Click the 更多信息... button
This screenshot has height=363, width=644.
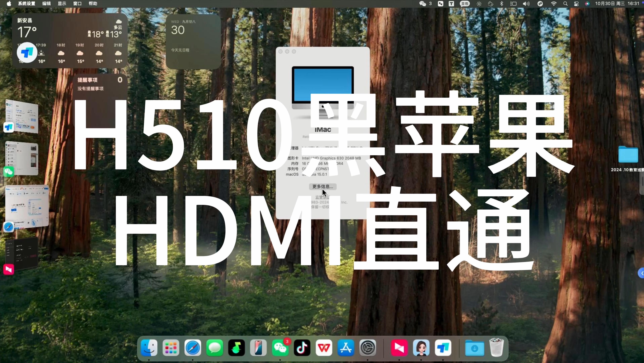[323, 187]
